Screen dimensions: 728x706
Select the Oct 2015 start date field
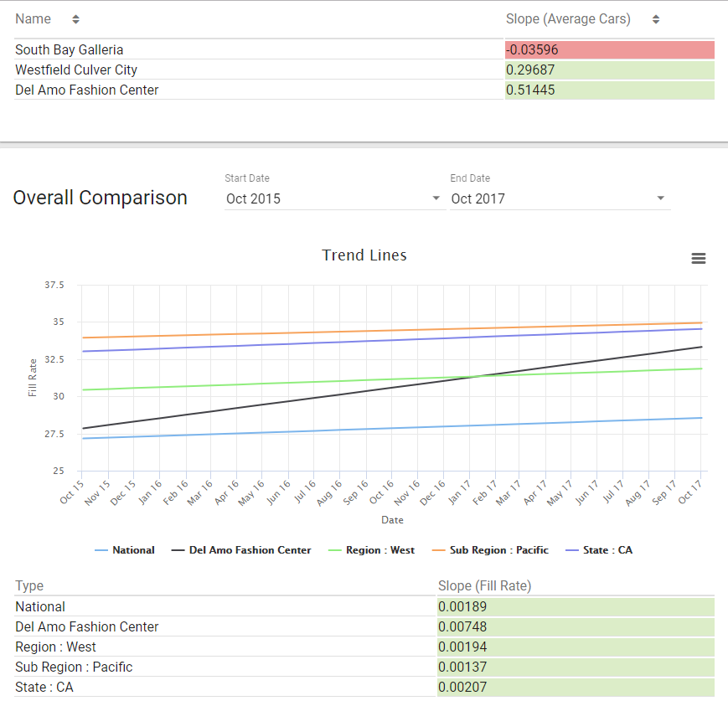(335, 198)
